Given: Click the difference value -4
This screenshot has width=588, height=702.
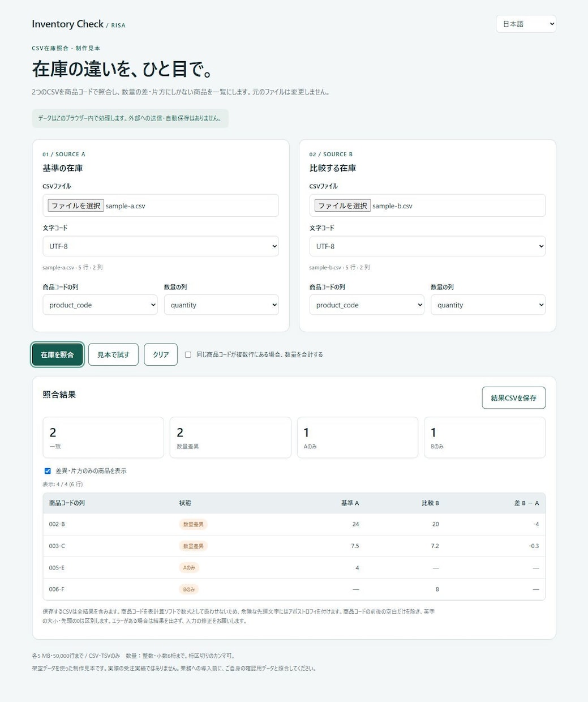Looking at the screenshot, I should [x=536, y=524].
